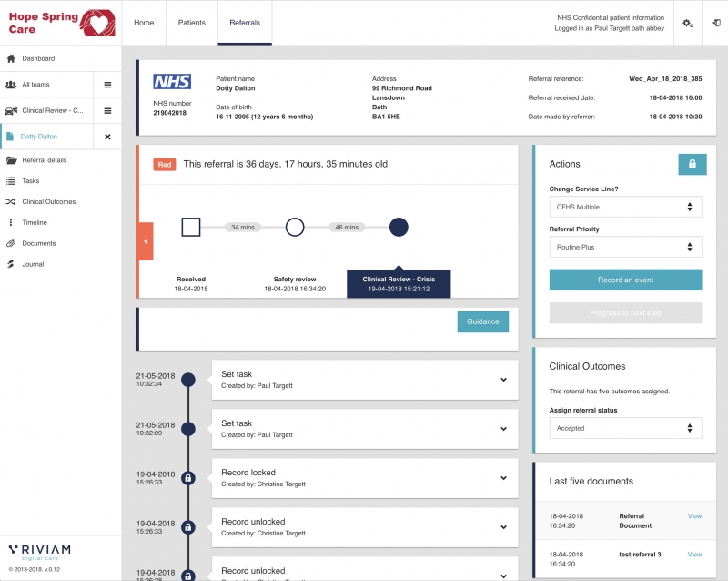Click timeline dot for 21-05-2018 10:32:09
This screenshot has width=728, height=581.
tap(188, 429)
